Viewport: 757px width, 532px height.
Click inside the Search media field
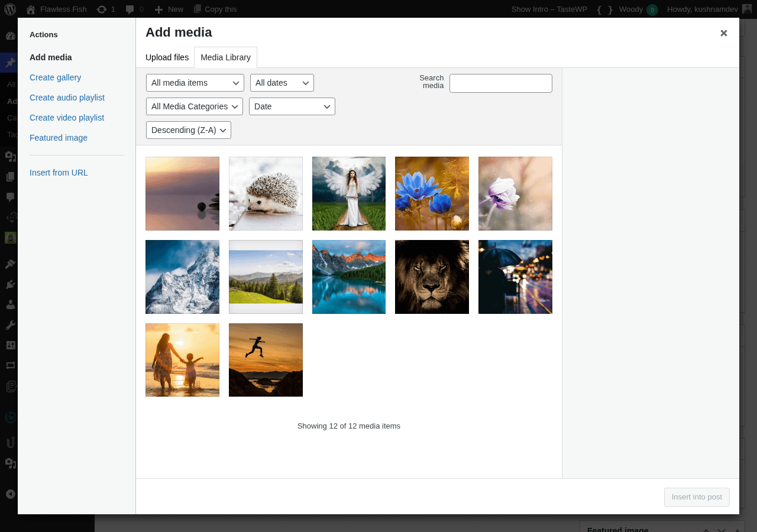500,83
